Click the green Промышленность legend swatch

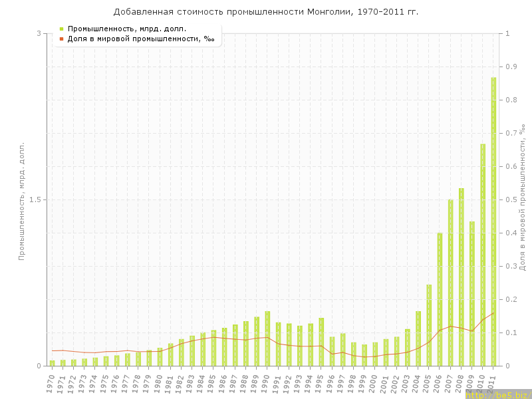61,29
